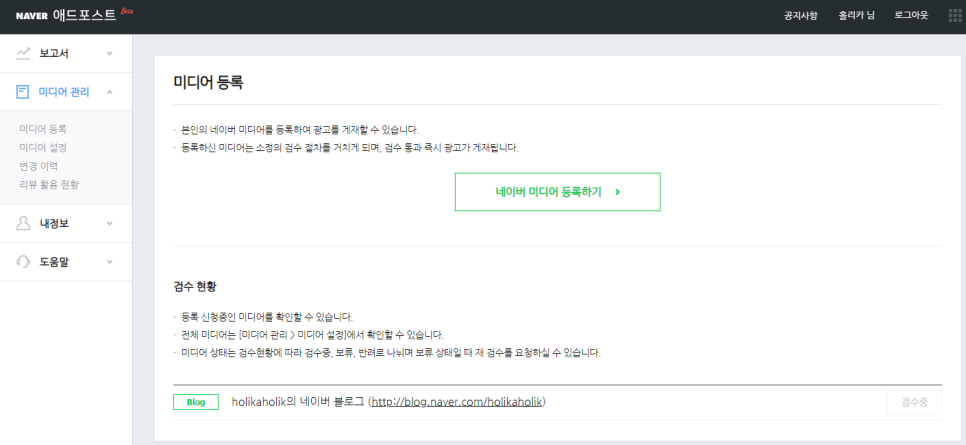
Task: Click the line starting 전체 미디어는
Action: [x=312, y=335]
